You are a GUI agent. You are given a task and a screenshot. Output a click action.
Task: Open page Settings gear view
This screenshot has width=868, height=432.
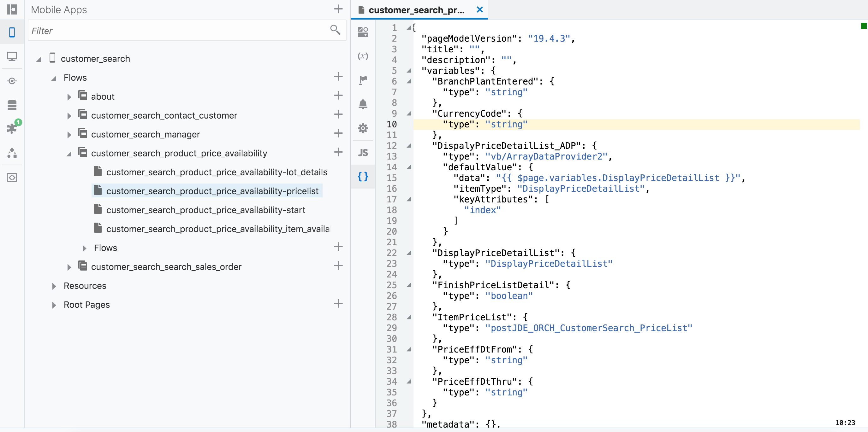point(363,128)
